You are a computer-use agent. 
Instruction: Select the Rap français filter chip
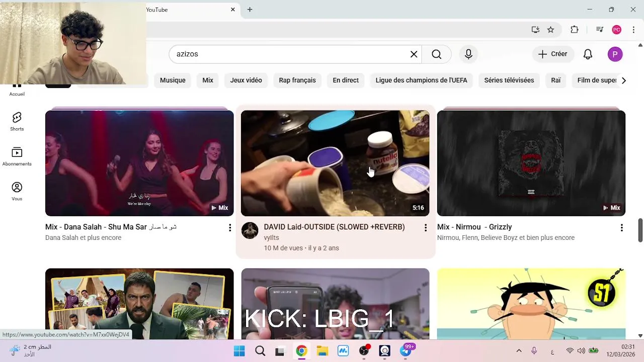pos(297,80)
